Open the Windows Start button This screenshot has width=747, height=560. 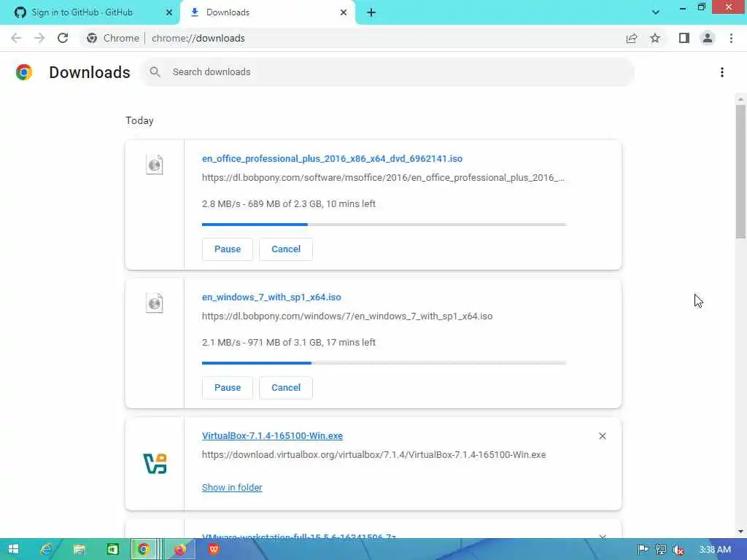tap(13, 550)
